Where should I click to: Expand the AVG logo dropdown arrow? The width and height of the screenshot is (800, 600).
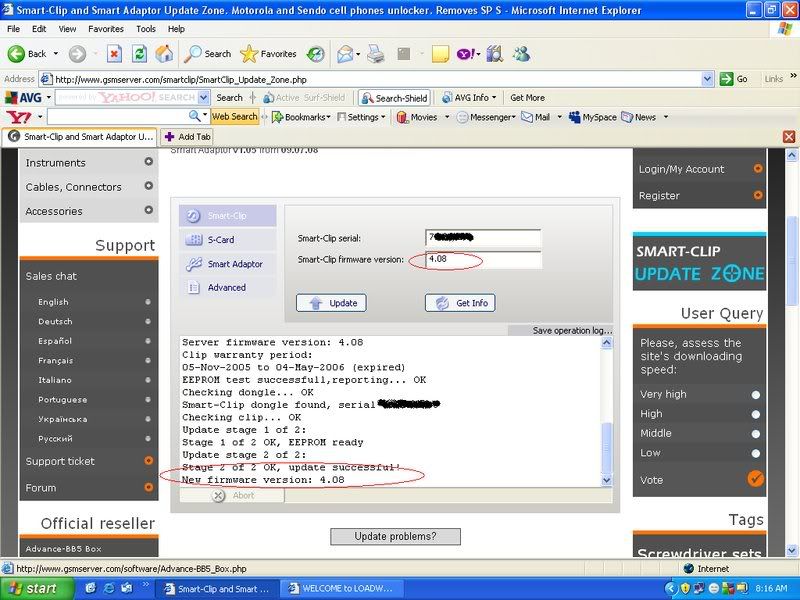point(48,97)
